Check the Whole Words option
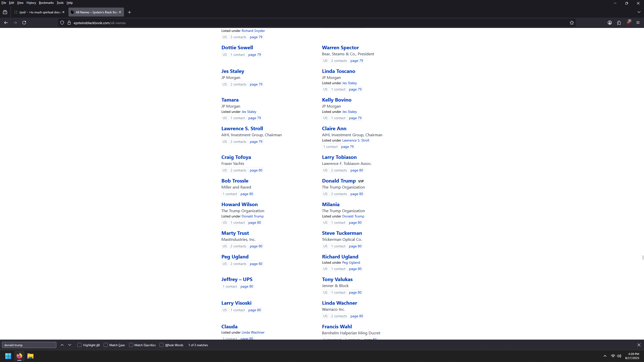 coord(162,345)
